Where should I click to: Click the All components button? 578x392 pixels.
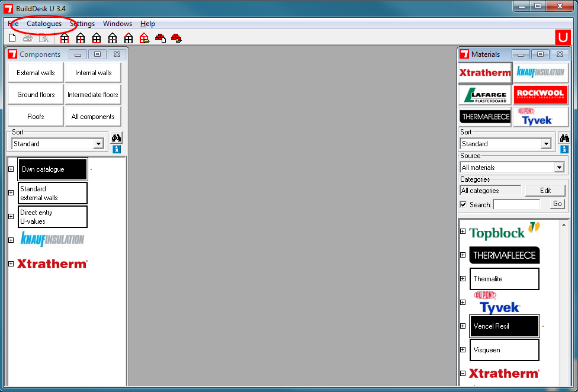point(93,117)
